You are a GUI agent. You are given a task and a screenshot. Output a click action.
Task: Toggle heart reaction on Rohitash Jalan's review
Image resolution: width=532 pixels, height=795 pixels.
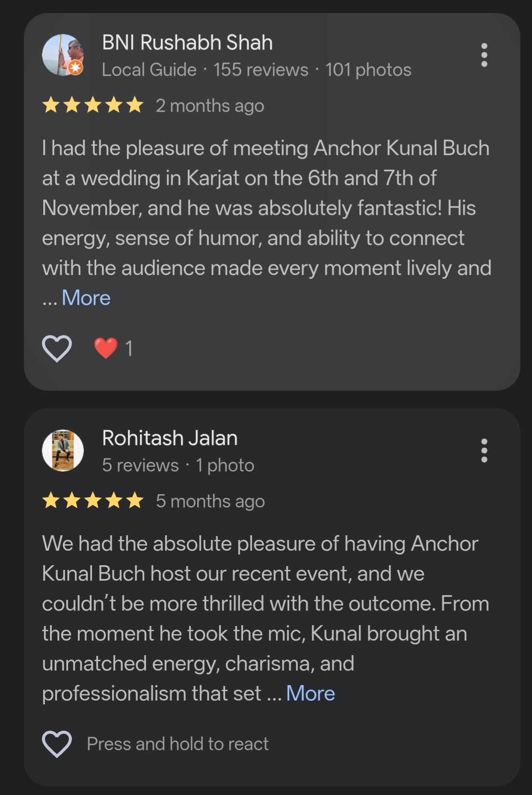57,744
